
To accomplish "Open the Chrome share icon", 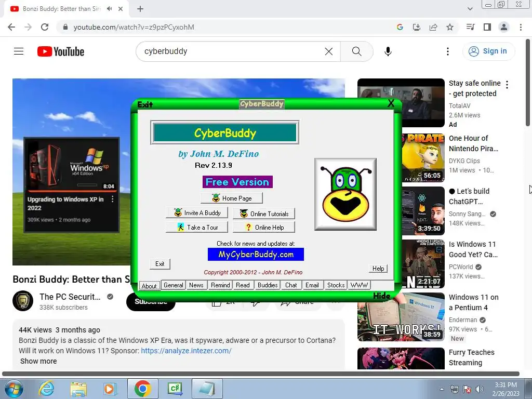I will click(433, 27).
